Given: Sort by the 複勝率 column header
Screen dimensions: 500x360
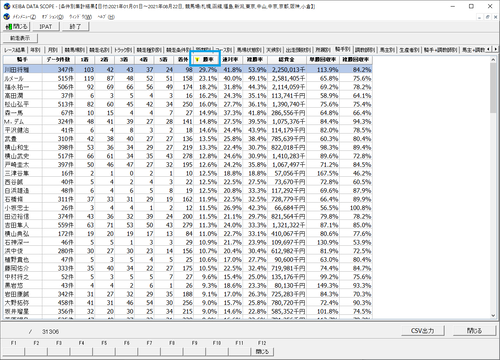Looking at the screenshot, I should coord(255,60).
